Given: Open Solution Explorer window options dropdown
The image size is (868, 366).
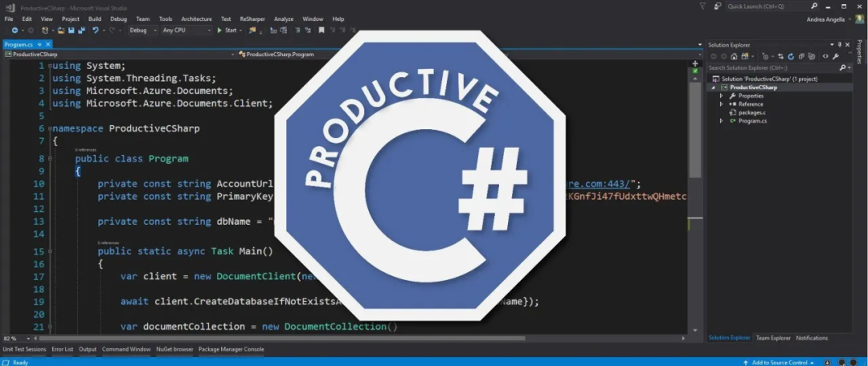Looking at the screenshot, I should point(832,44).
